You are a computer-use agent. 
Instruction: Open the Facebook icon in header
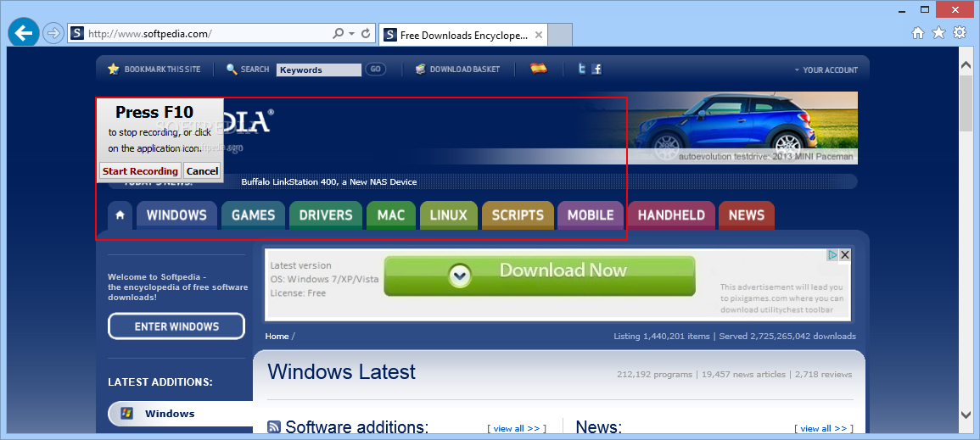tap(596, 70)
